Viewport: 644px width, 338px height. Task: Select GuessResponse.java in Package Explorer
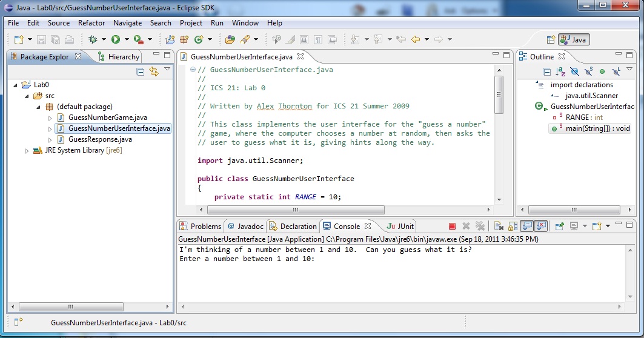(x=100, y=139)
